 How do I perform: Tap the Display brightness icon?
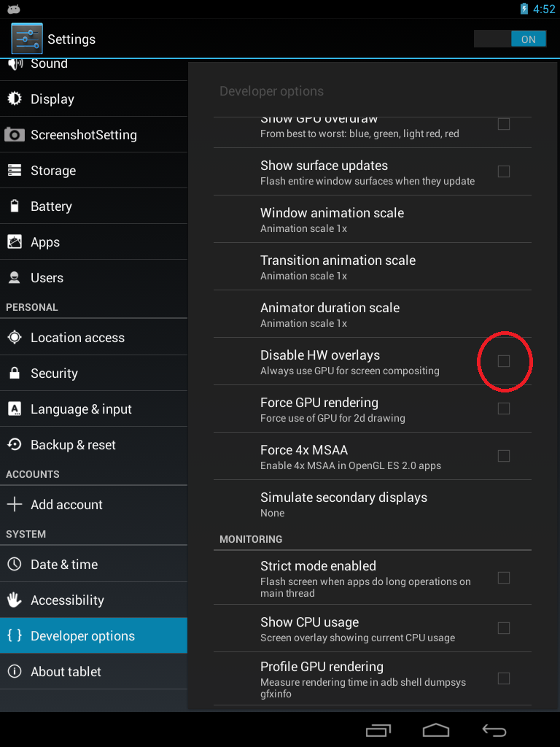(x=15, y=99)
